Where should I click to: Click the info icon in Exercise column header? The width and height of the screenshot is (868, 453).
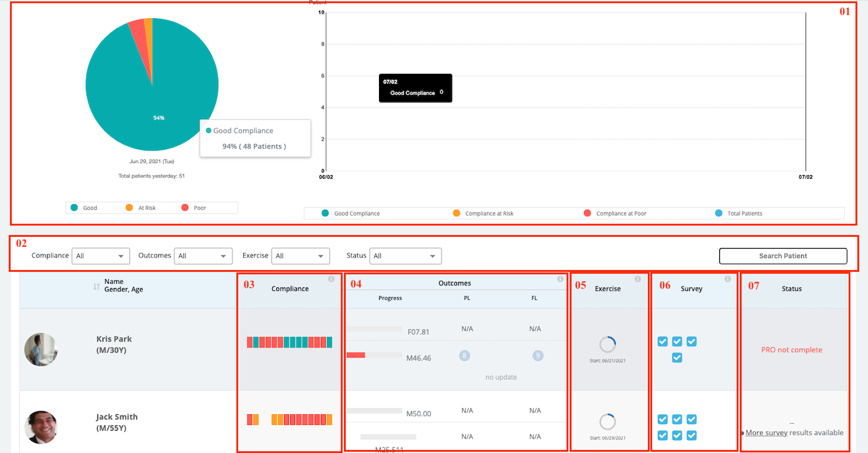click(x=637, y=279)
